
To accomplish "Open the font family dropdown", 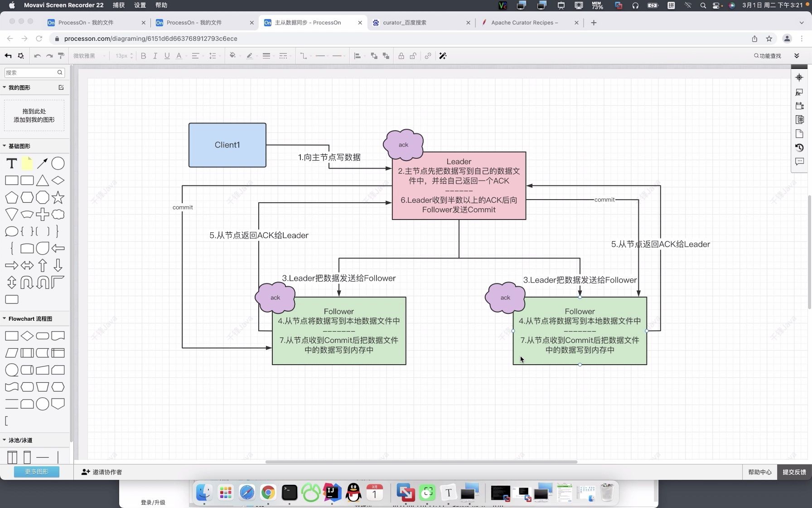I will 89,56.
